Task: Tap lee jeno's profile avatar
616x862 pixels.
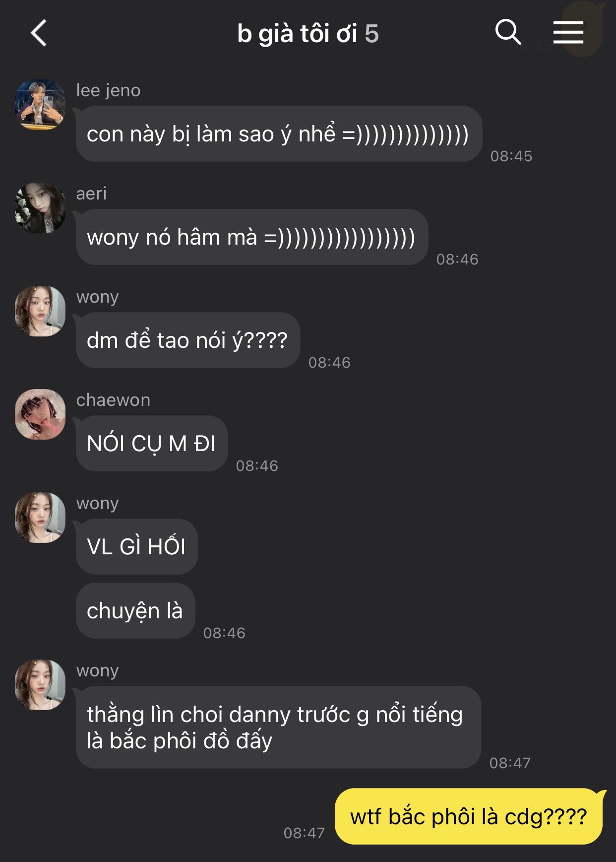Action: coord(40,105)
